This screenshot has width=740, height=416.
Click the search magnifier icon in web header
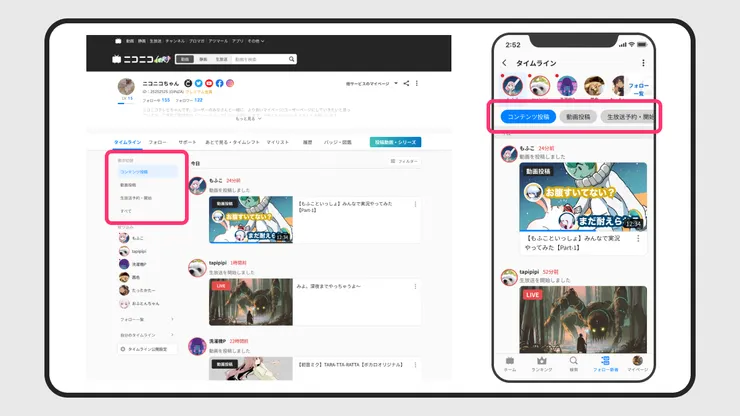[x=292, y=59]
